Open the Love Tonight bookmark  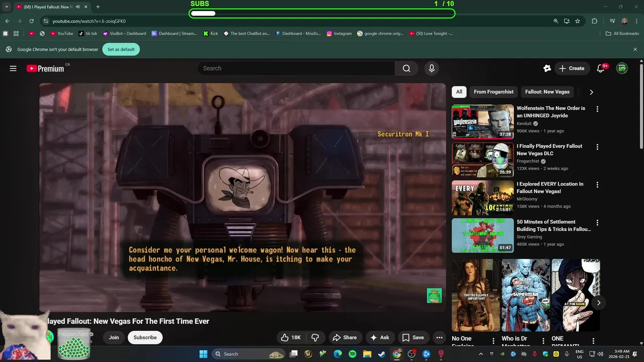431,34
